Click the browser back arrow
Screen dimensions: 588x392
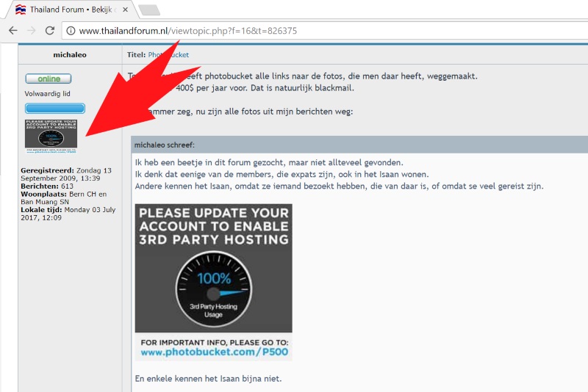pyautogui.click(x=13, y=30)
